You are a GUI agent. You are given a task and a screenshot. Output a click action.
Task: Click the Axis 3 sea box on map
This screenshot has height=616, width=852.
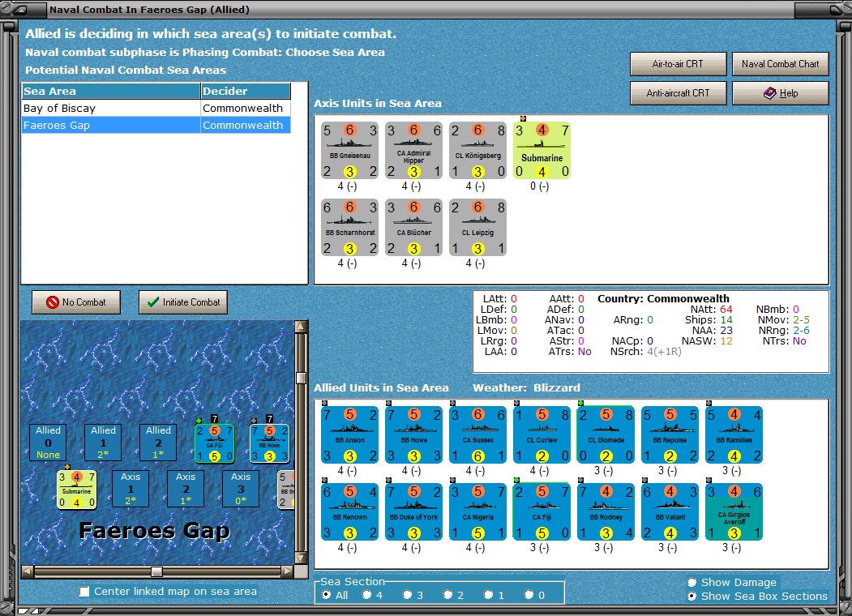(x=241, y=489)
